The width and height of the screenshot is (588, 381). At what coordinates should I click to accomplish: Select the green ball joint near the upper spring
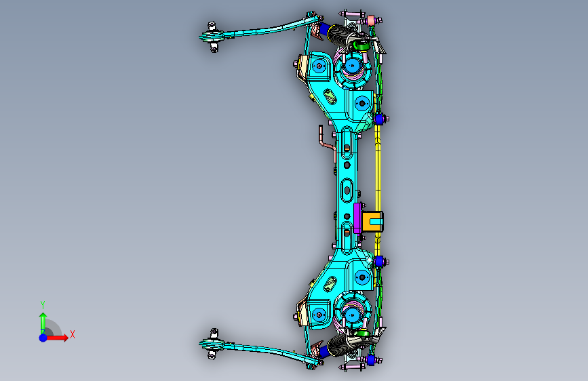point(362,46)
